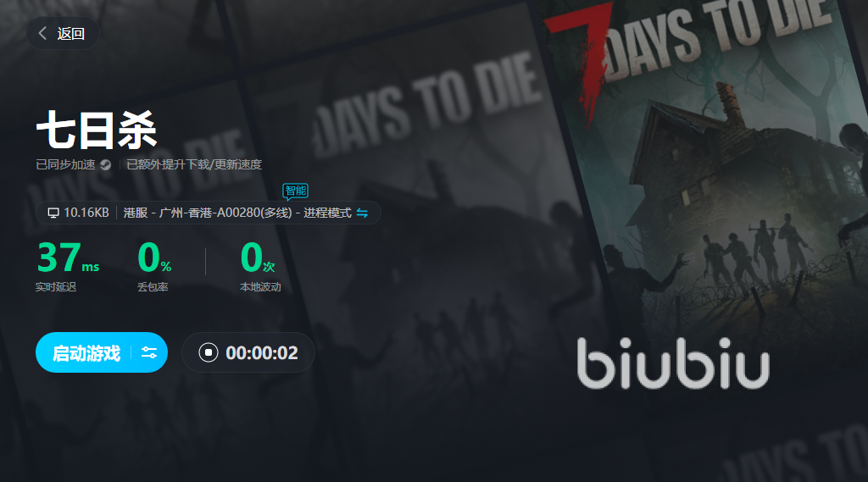Click the 37 ms real-time latency value
The image size is (868, 482).
[68, 258]
